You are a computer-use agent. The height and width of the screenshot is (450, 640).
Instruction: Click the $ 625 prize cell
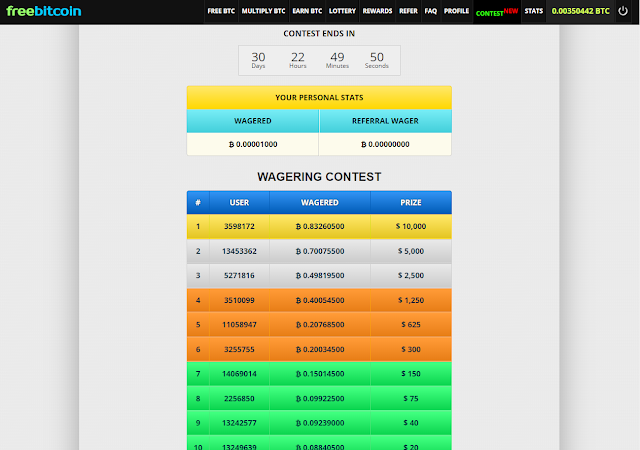point(411,325)
